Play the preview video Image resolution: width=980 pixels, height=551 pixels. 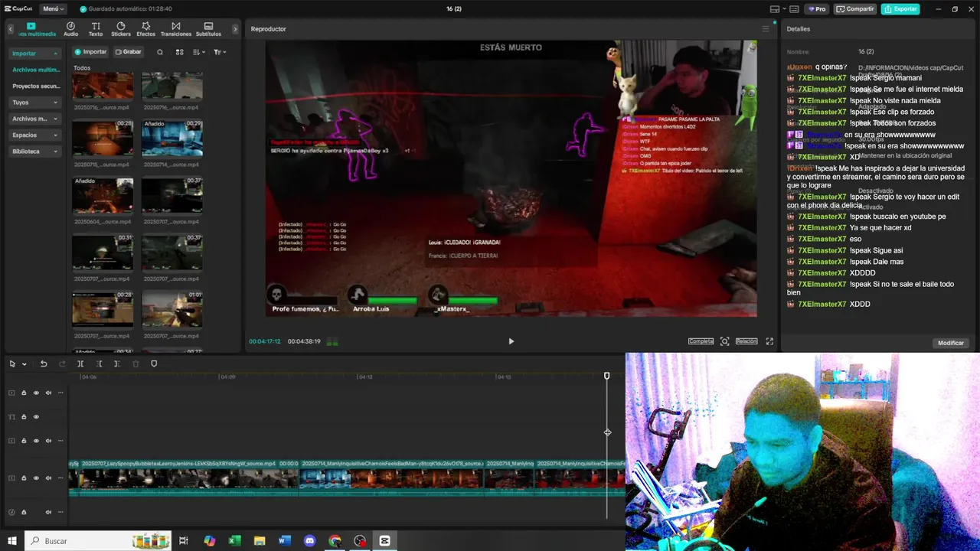tap(511, 341)
